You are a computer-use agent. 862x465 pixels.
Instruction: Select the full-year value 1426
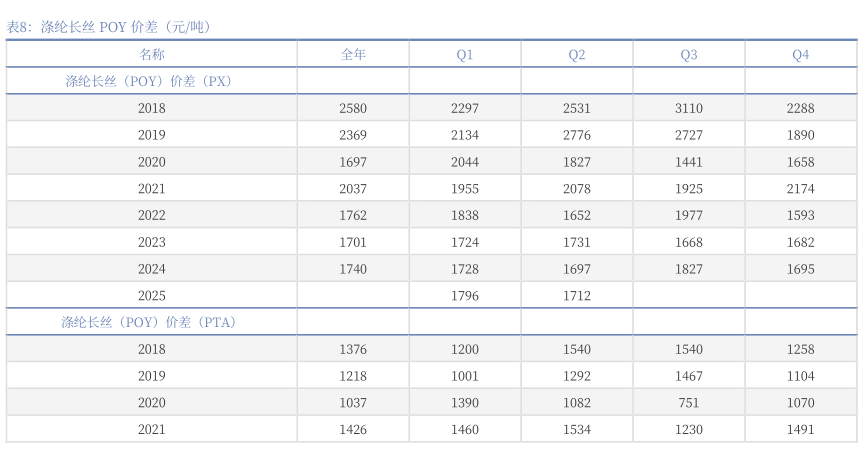click(x=353, y=430)
